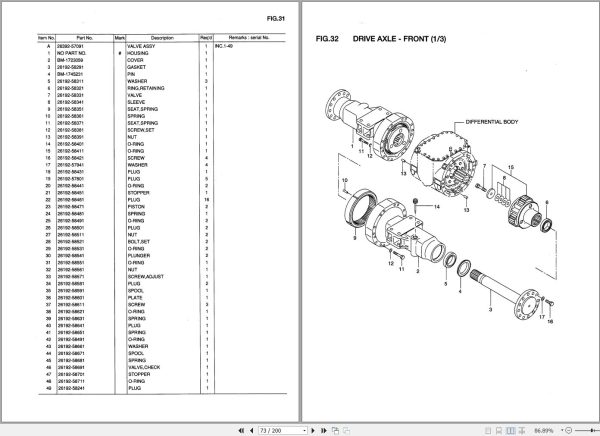This screenshot has height=436, width=600.
Task: Enable continuous scrolling page view
Action: (x=499, y=430)
